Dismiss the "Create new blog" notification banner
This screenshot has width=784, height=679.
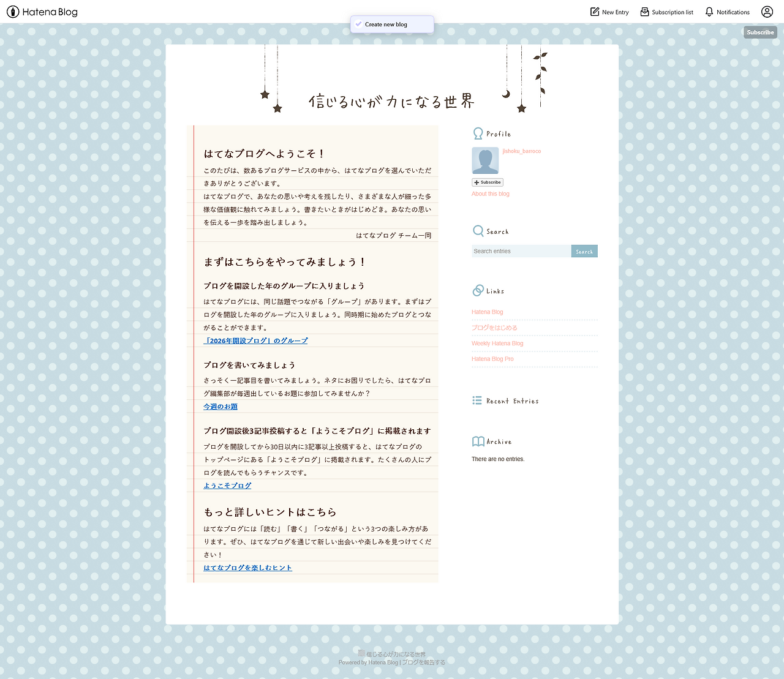point(392,24)
